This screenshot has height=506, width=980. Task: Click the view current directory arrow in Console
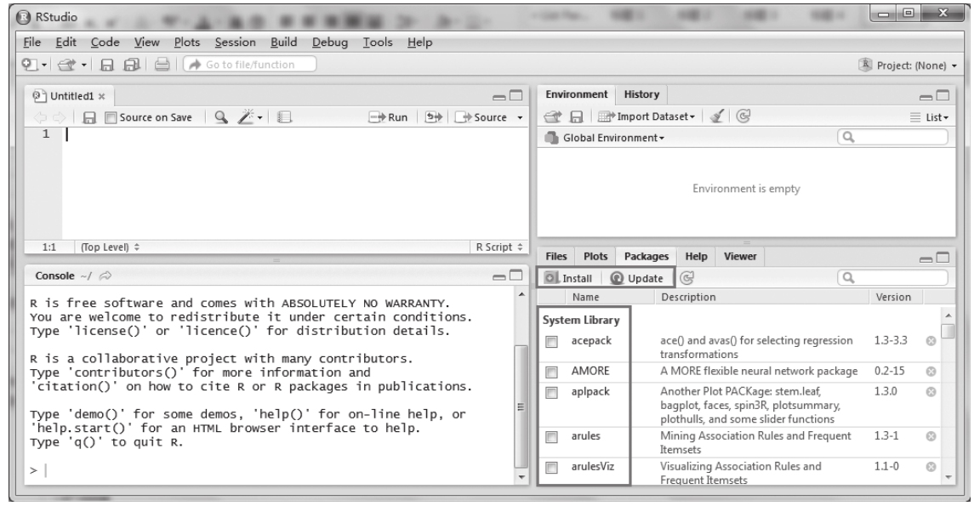pos(105,276)
